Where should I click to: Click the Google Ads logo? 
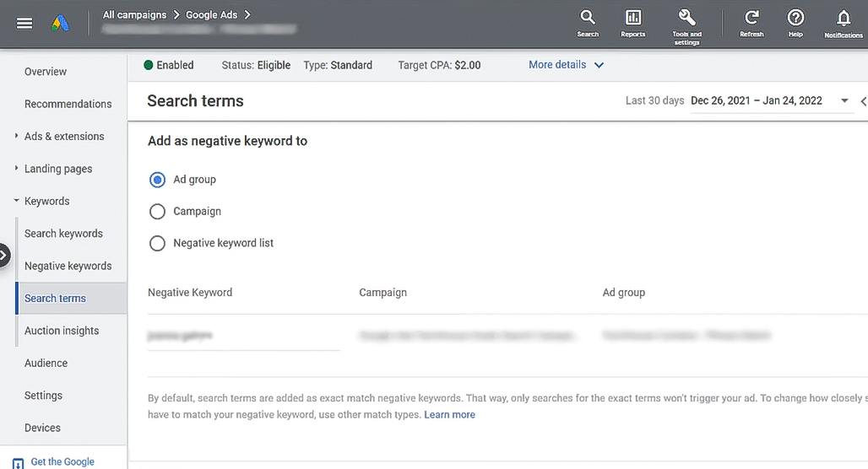(60, 24)
